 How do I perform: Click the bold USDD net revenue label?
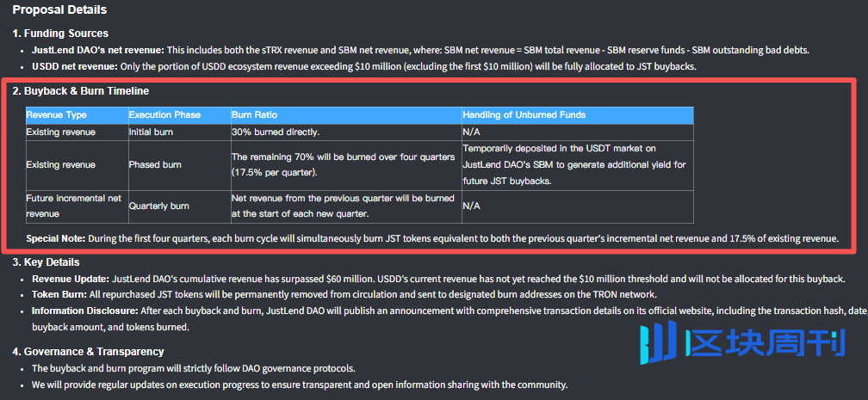pos(73,66)
